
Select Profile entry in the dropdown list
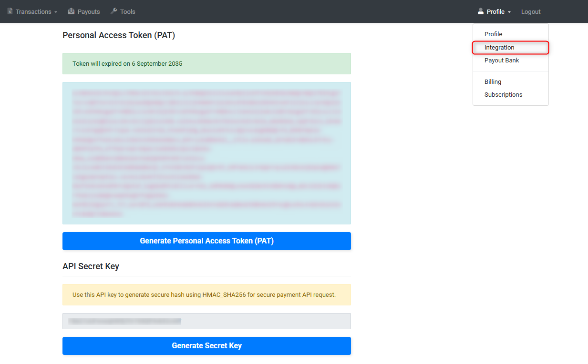click(x=494, y=34)
